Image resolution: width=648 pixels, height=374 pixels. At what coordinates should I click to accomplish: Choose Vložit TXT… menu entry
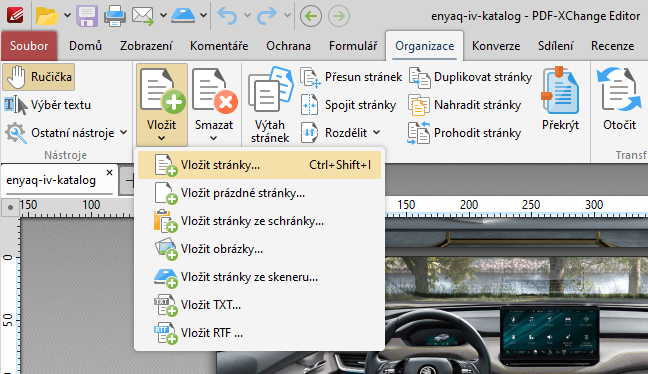pos(260,305)
